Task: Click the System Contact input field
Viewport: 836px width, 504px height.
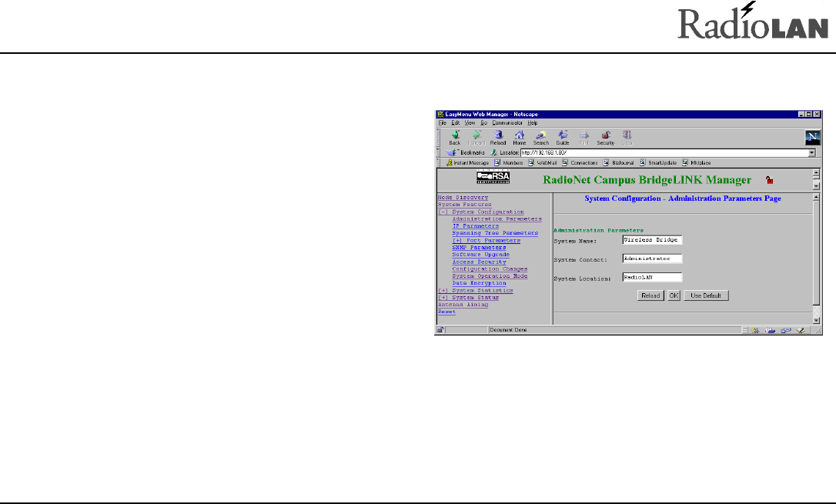Action: pyautogui.click(x=652, y=259)
